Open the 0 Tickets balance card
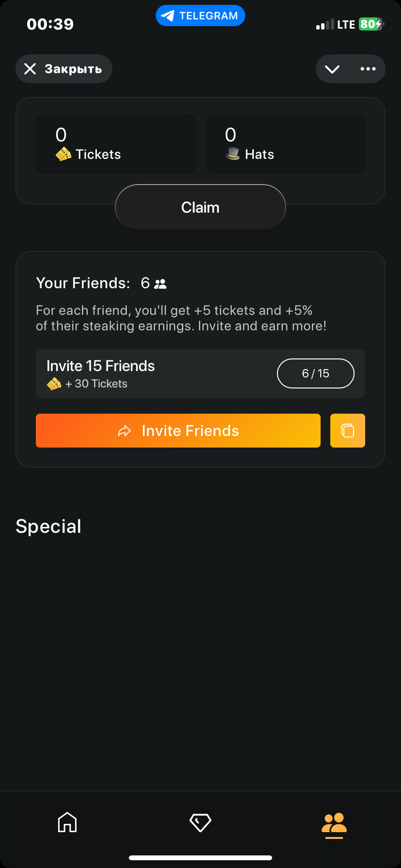This screenshot has height=868, width=401. tap(116, 144)
